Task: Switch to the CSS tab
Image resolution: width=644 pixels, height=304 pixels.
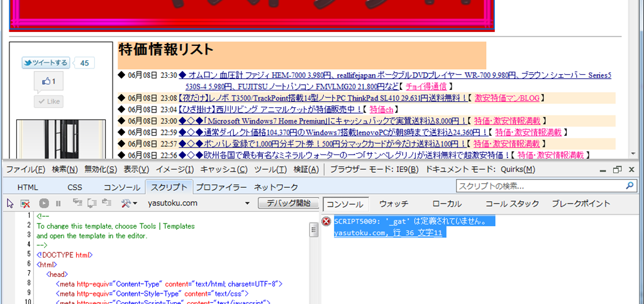Action: tap(75, 187)
